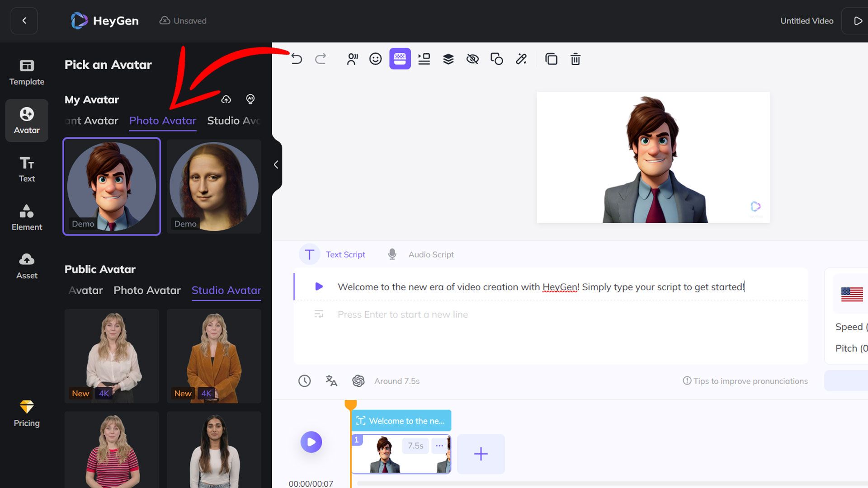Open Tips to improve pronunciations link

pyautogui.click(x=745, y=381)
